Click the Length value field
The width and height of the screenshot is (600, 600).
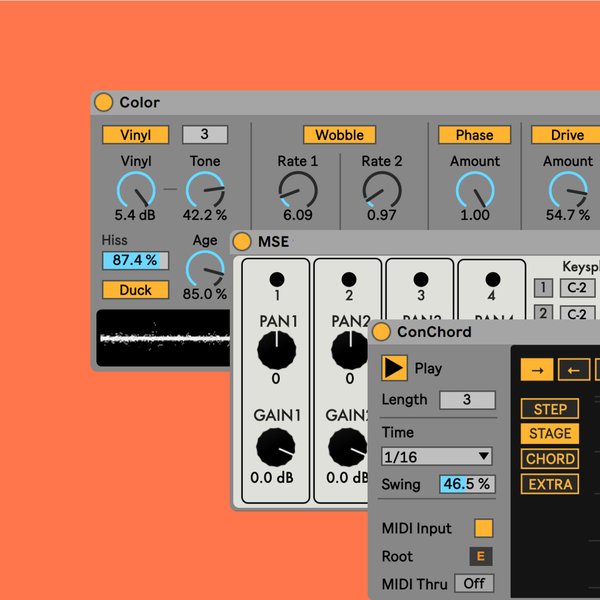[x=467, y=400]
